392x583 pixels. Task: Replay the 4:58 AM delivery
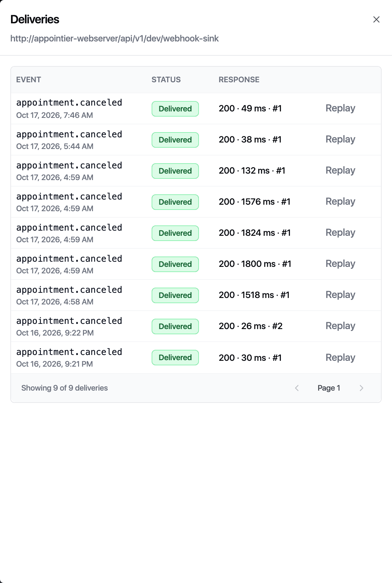340,295
